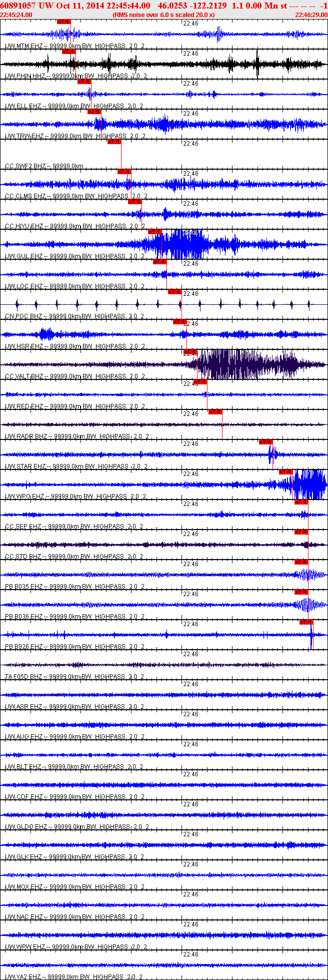The height and width of the screenshot is (980, 328).
Task: Select the red pick flag on UW.TRW trace
Action: tap(94, 112)
